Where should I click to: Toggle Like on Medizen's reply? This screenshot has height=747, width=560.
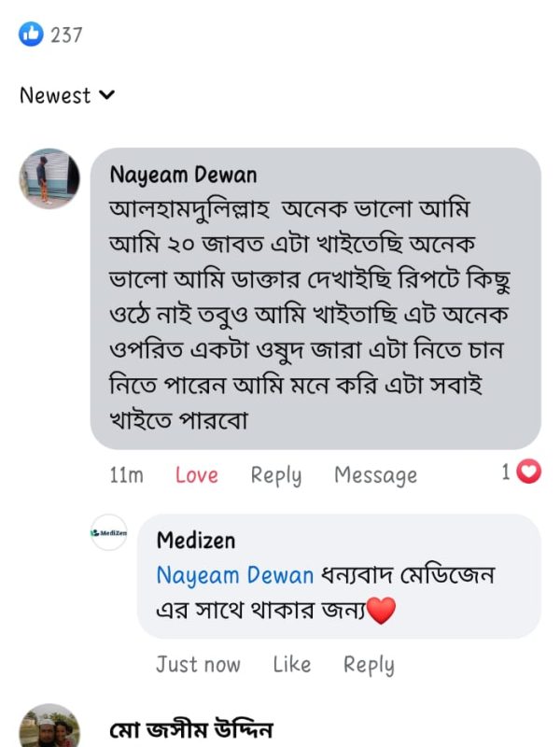click(x=291, y=665)
